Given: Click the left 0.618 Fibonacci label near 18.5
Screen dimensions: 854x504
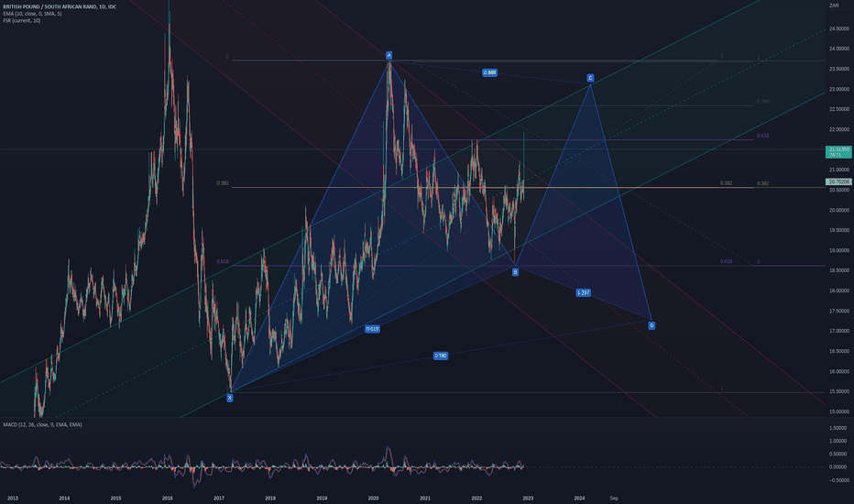Looking at the screenshot, I should [223, 261].
